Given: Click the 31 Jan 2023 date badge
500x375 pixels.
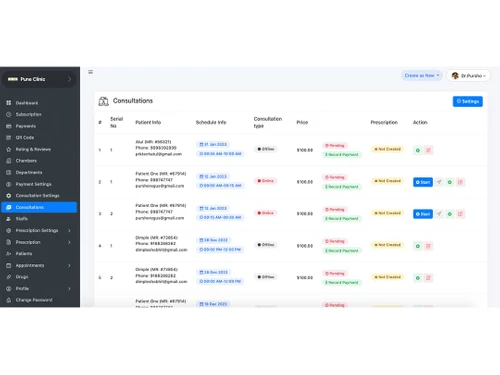Looking at the screenshot, I should pyautogui.click(x=213, y=144).
